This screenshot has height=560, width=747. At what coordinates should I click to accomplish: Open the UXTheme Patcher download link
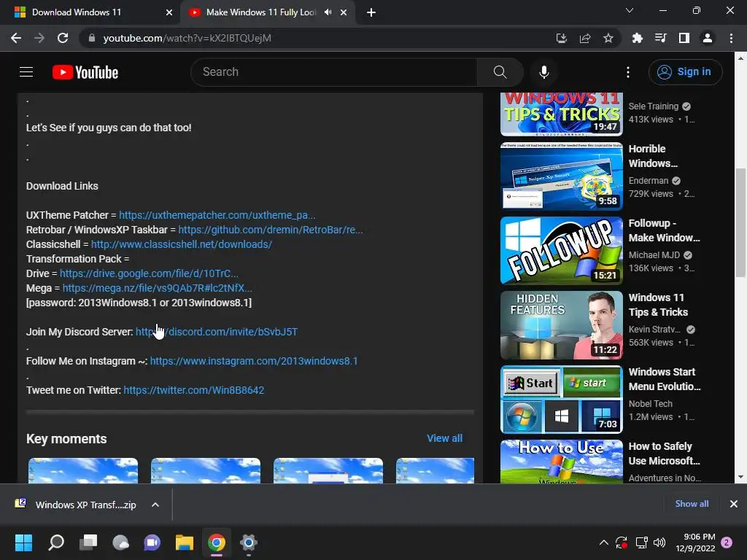coord(217,215)
